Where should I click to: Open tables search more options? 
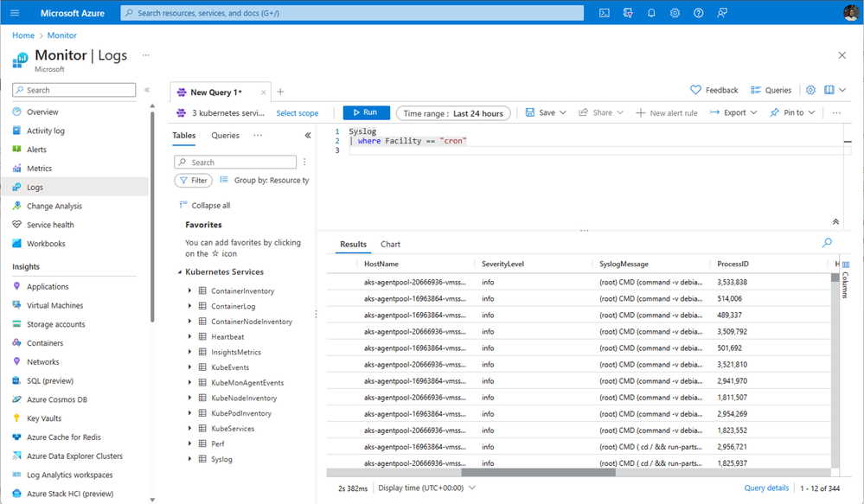(x=304, y=162)
